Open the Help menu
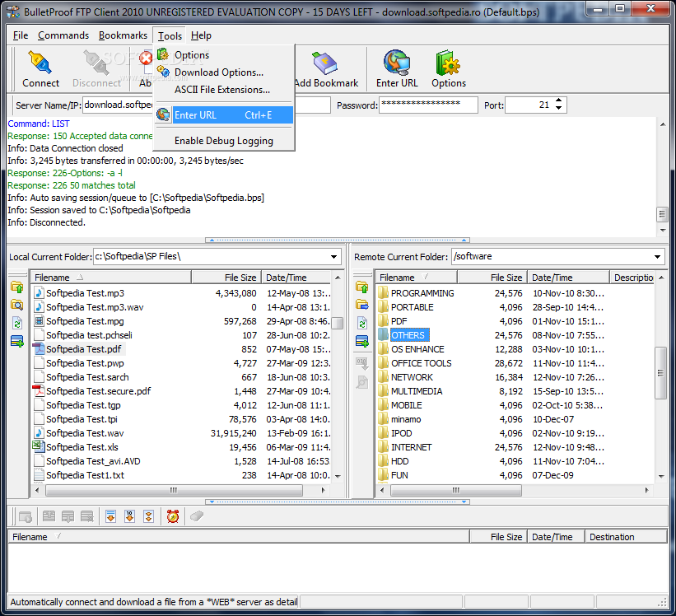This screenshot has height=616, width=676. tap(201, 35)
